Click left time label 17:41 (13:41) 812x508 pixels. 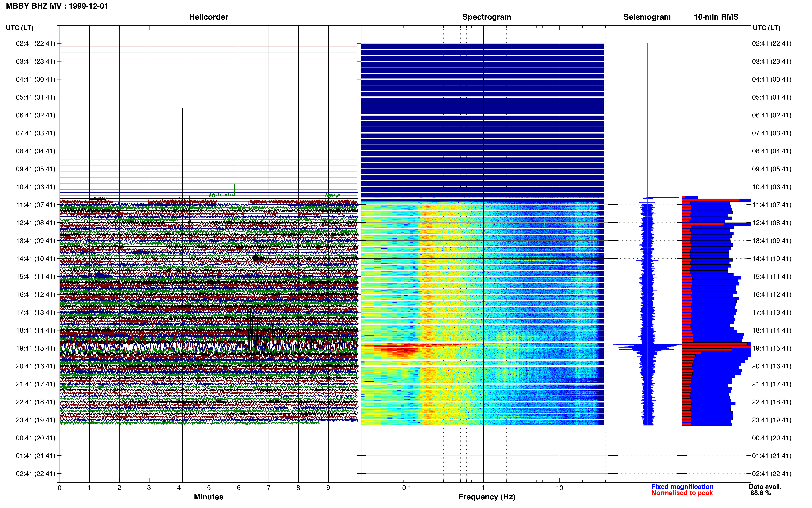(x=35, y=312)
